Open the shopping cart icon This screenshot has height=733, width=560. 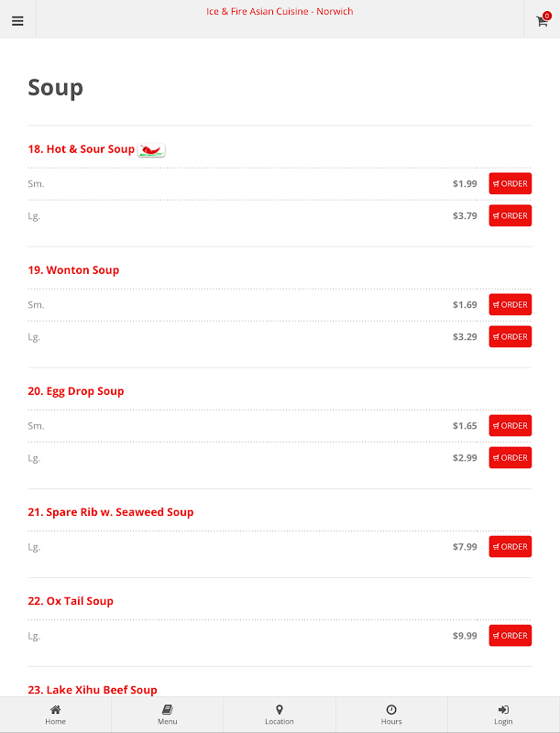tap(543, 20)
